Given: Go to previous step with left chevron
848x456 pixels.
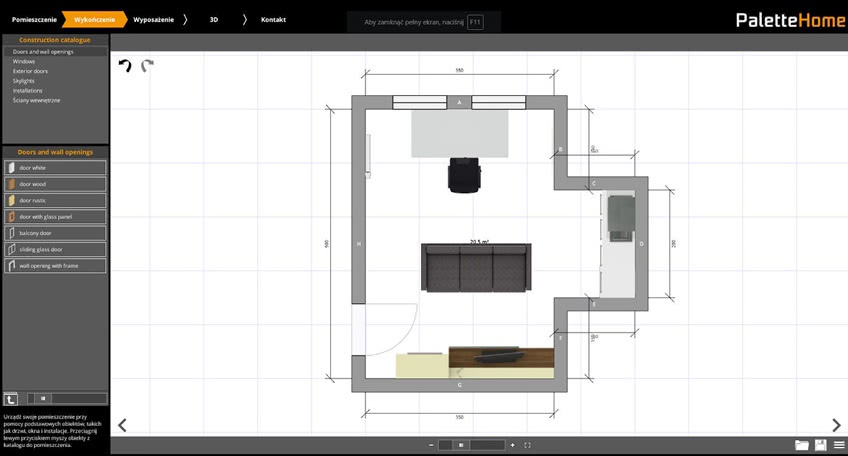Looking at the screenshot, I should click(122, 426).
